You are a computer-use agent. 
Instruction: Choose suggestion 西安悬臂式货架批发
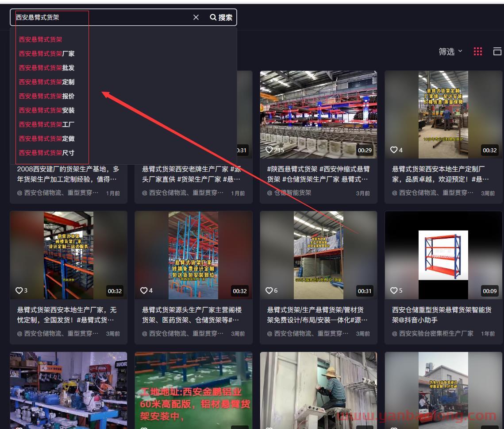[x=46, y=68]
